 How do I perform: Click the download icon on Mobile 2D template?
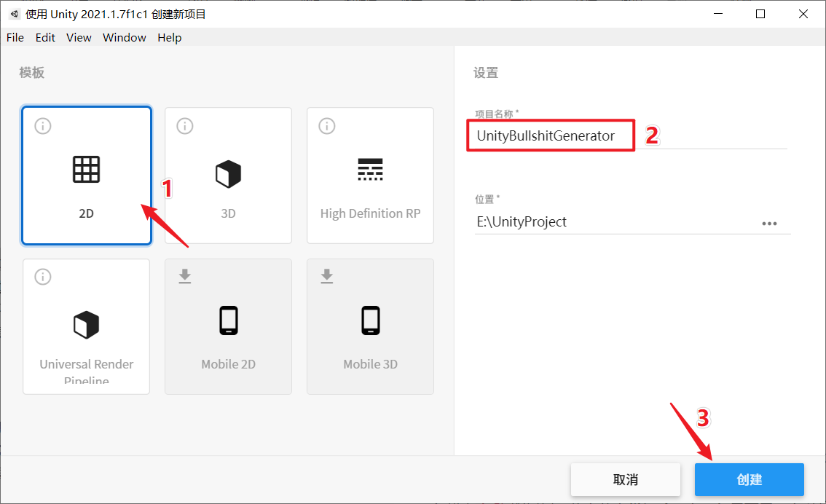click(x=185, y=276)
